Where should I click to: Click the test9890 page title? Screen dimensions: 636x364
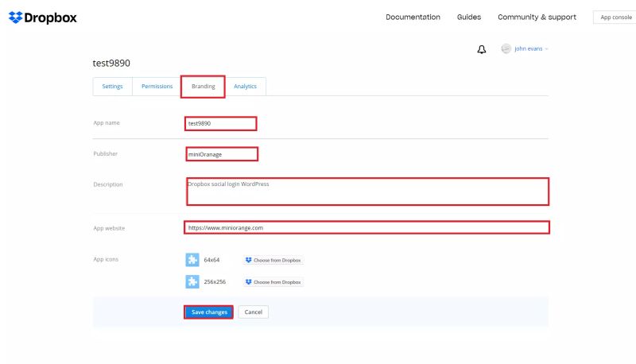tap(111, 64)
